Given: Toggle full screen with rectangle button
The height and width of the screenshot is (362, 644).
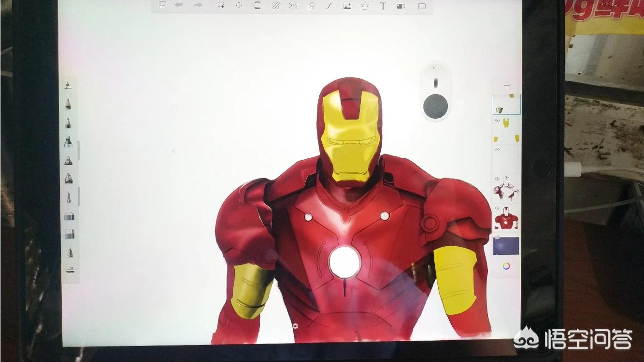Looking at the screenshot, I should (421, 6).
